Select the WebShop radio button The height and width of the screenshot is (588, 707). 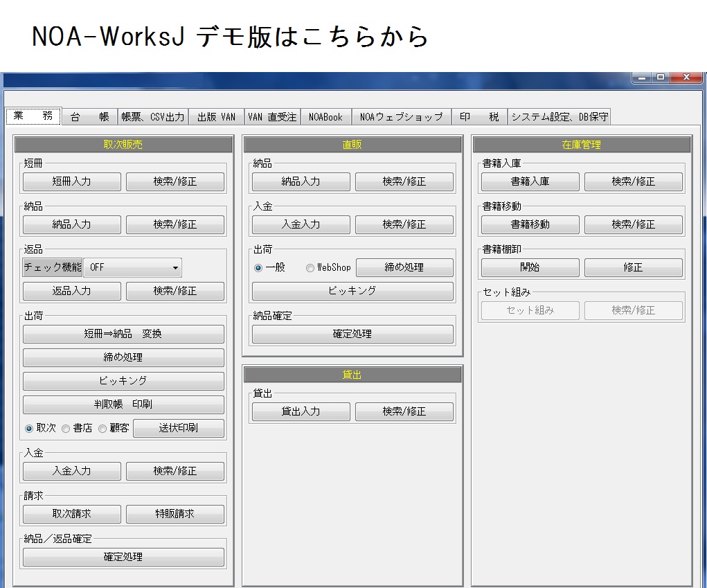click(x=310, y=268)
